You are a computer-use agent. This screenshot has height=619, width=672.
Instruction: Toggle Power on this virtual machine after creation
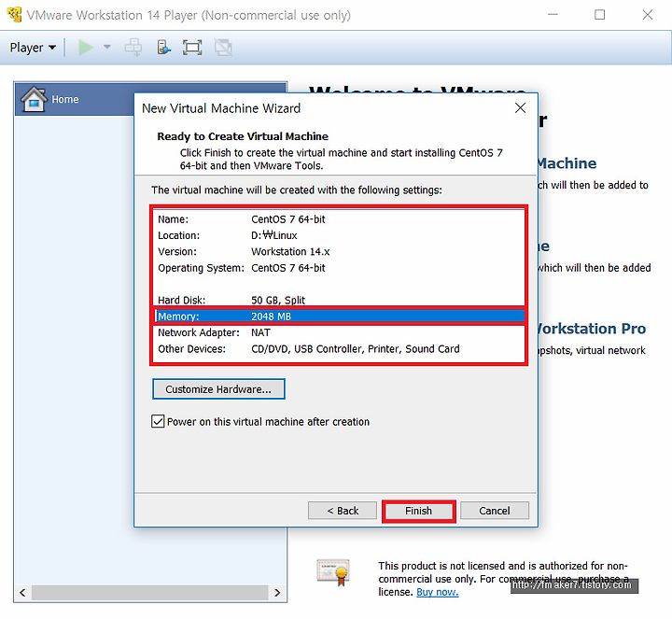tap(158, 421)
